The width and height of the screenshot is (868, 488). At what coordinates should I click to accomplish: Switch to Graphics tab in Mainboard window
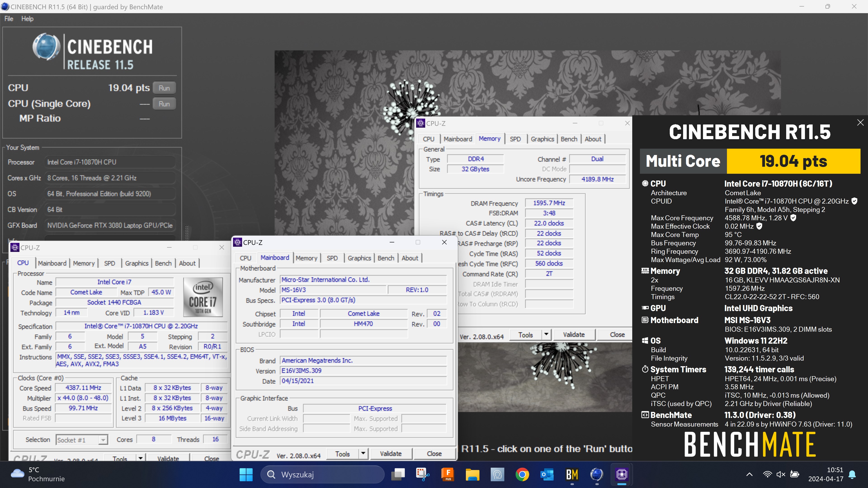pyautogui.click(x=359, y=258)
